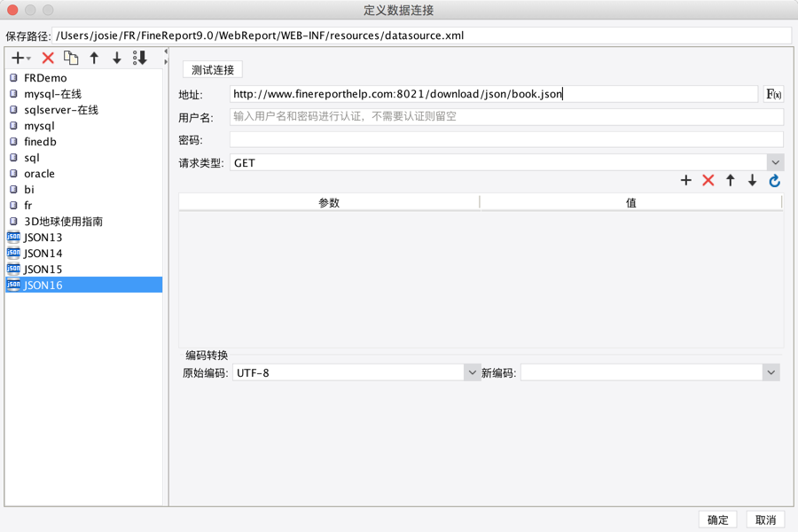Add a new data connection with plus icon
The height and width of the screenshot is (532, 798).
[18, 58]
